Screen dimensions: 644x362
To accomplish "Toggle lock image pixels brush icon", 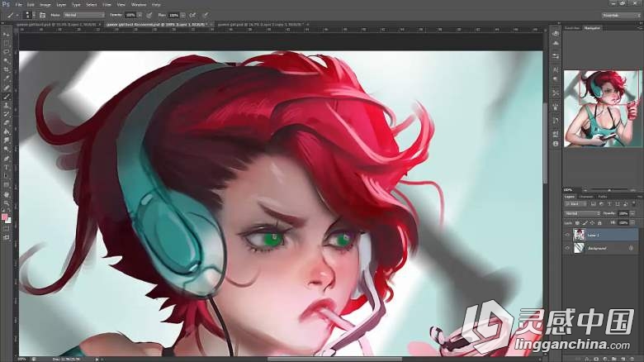I will click(585, 223).
